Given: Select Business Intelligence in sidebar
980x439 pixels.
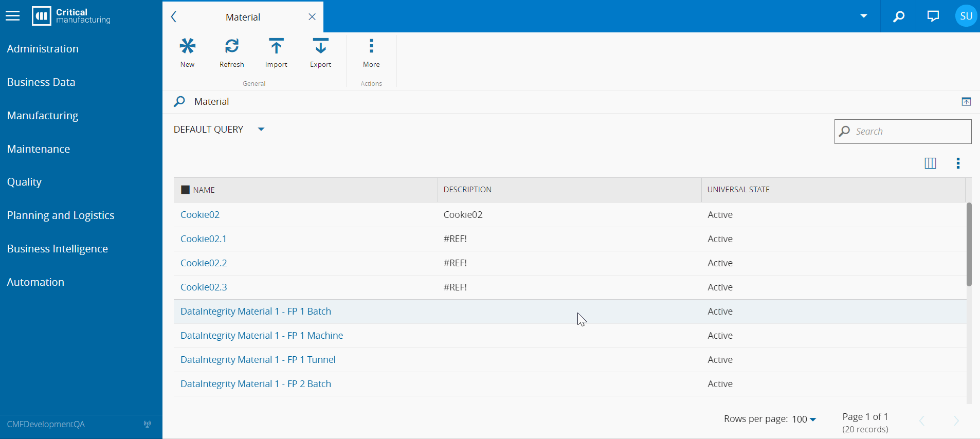Looking at the screenshot, I should [x=58, y=249].
